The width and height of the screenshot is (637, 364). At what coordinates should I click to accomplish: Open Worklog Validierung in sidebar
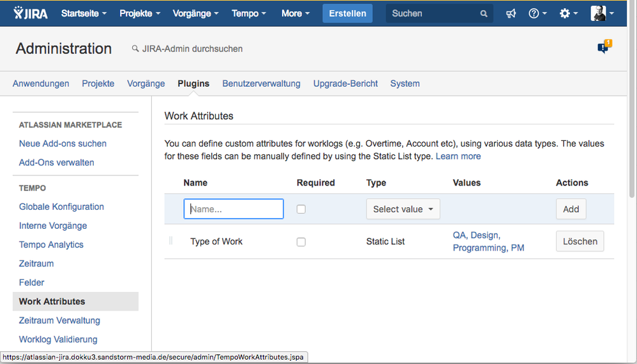pos(58,339)
